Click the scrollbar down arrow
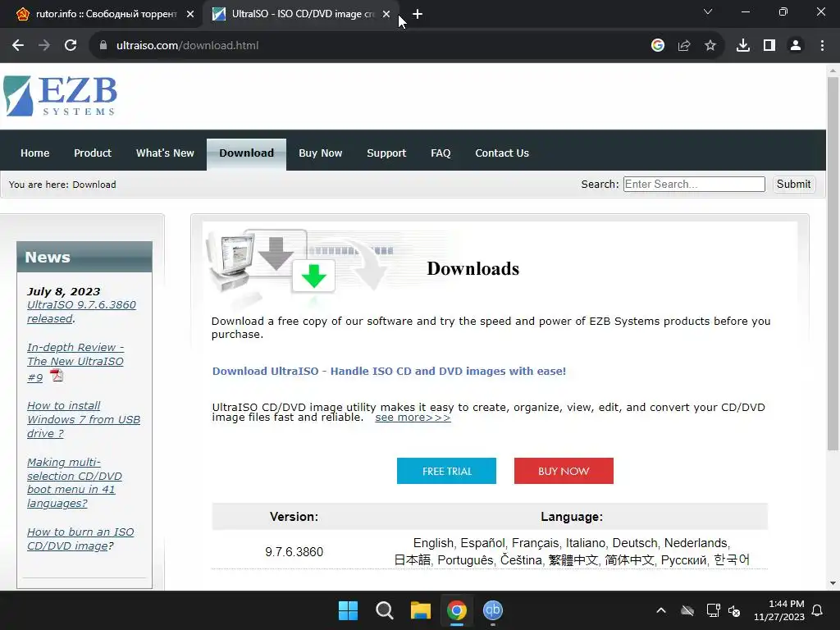 tap(833, 583)
